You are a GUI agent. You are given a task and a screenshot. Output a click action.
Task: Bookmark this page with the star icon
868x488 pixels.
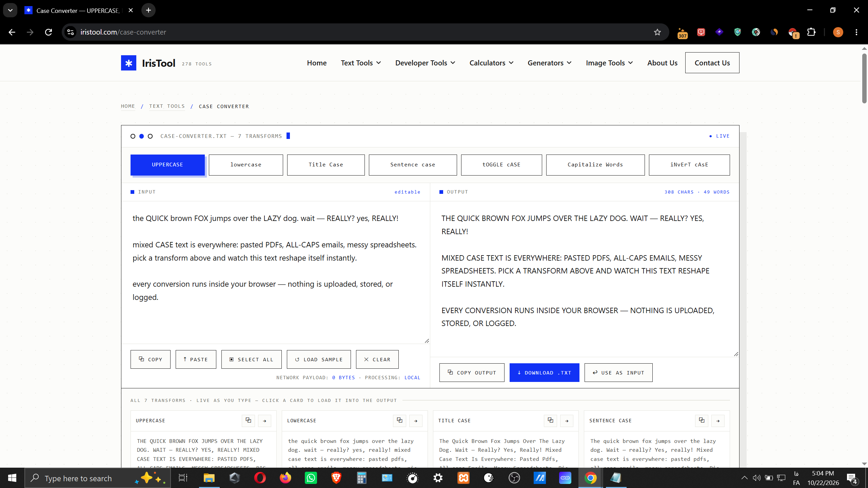[657, 32]
